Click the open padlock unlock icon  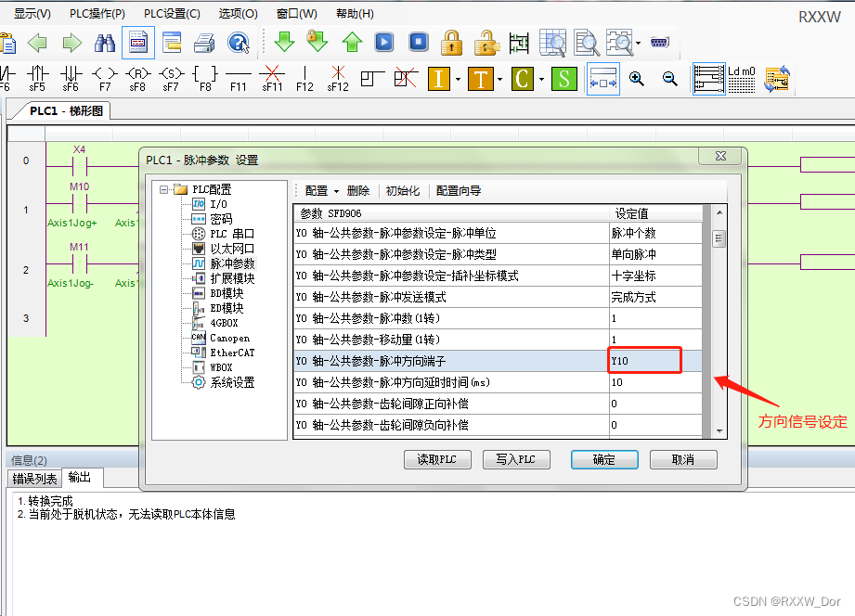(x=486, y=42)
